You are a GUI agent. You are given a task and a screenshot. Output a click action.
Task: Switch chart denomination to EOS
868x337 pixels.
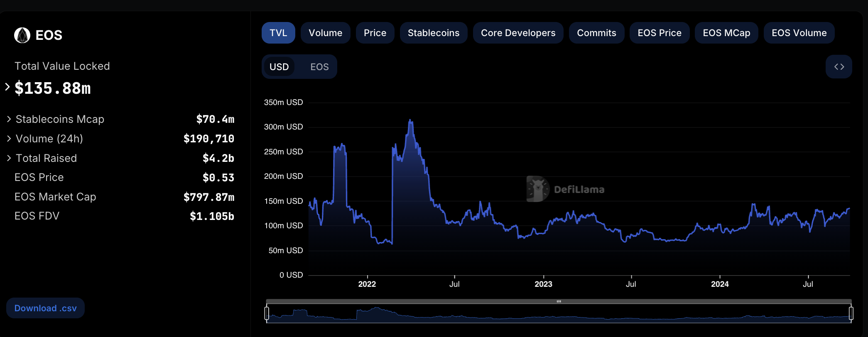[x=319, y=67]
